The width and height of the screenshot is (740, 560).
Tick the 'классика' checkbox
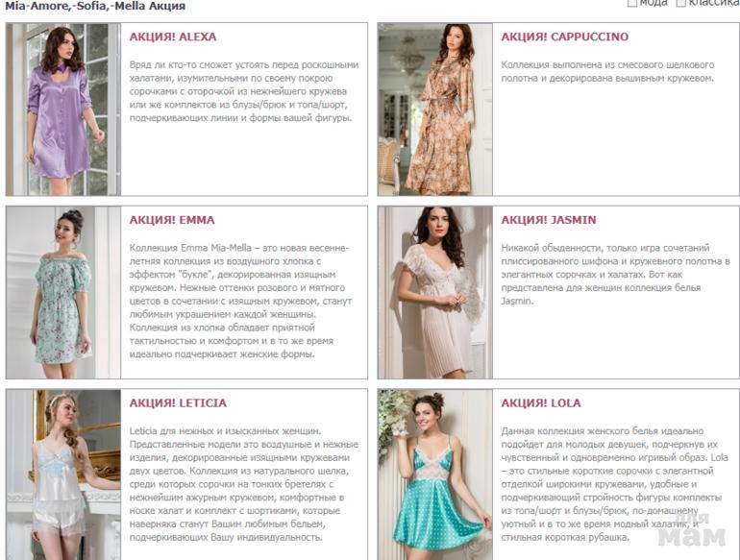[680, 3]
